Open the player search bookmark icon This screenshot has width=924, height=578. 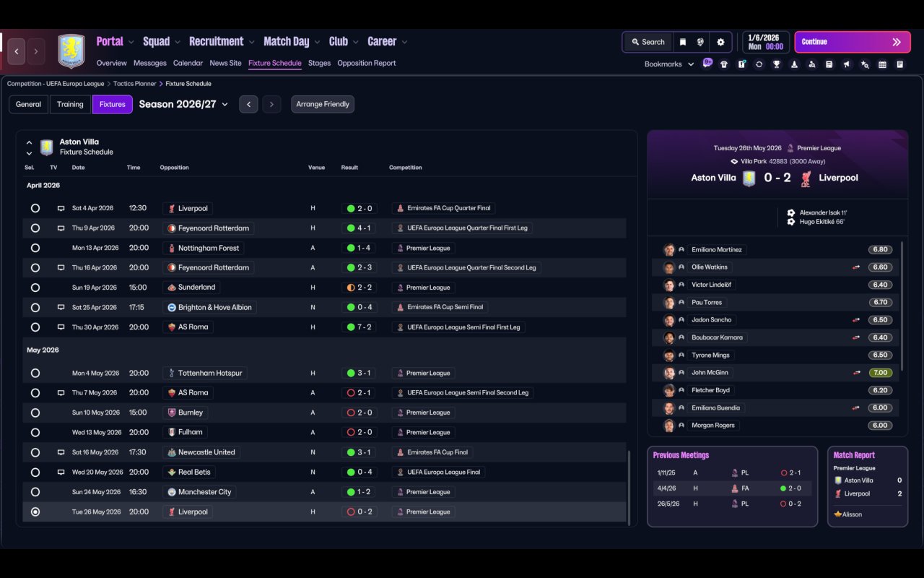(x=811, y=64)
